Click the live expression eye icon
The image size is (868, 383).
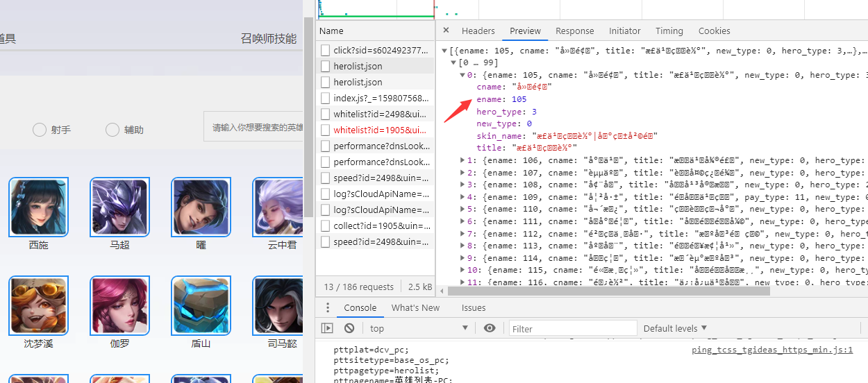point(490,328)
